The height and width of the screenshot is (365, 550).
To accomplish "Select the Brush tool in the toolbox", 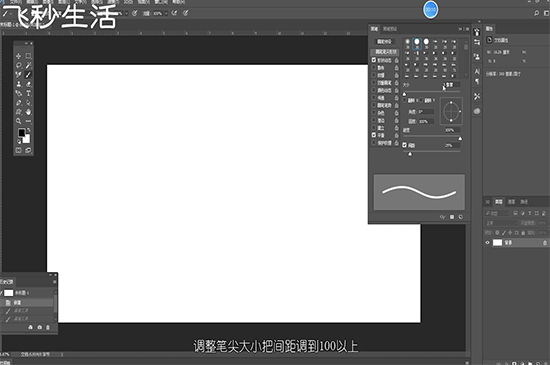I will pos(28,75).
